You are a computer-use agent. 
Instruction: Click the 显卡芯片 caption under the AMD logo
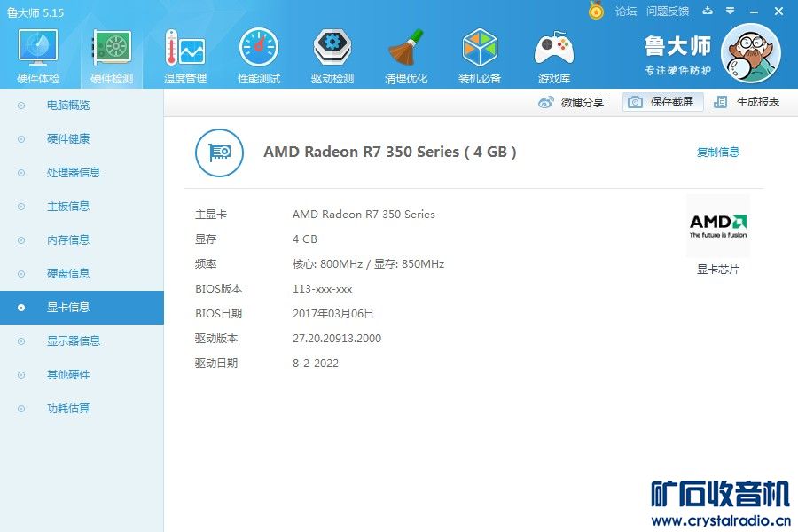[718, 270]
